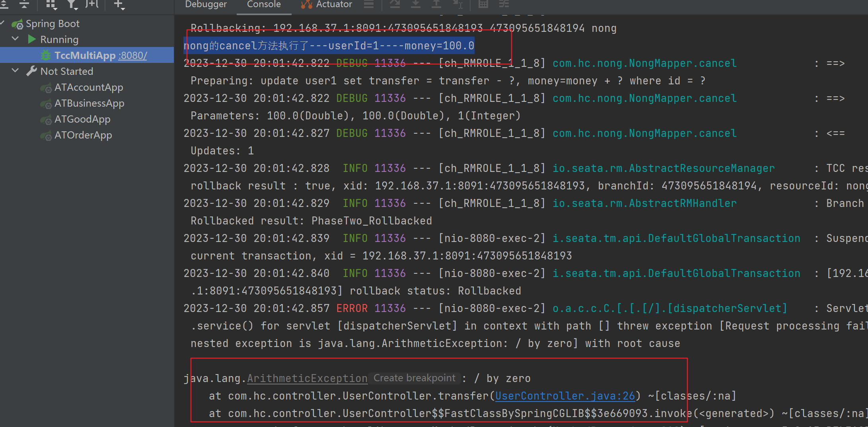The height and width of the screenshot is (427, 868).
Task: Open the Add Service plus dropdown
Action: (119, 4)
